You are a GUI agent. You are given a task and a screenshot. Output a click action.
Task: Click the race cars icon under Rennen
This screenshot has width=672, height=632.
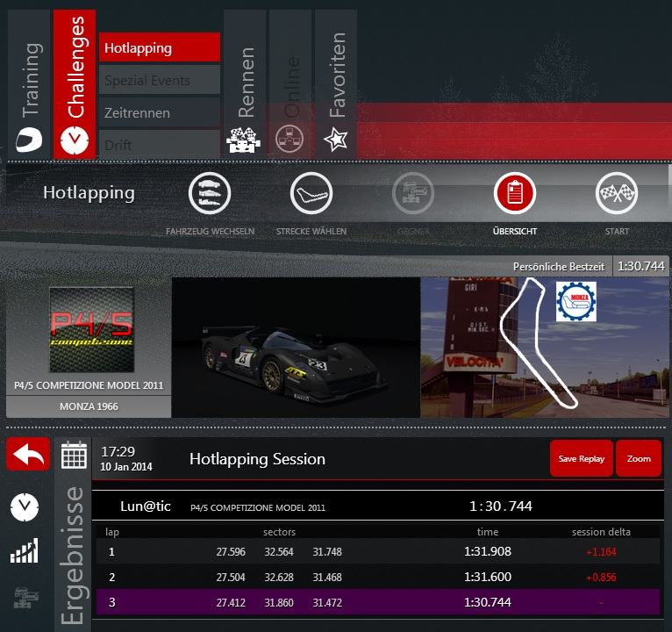[x=243, y=140]
